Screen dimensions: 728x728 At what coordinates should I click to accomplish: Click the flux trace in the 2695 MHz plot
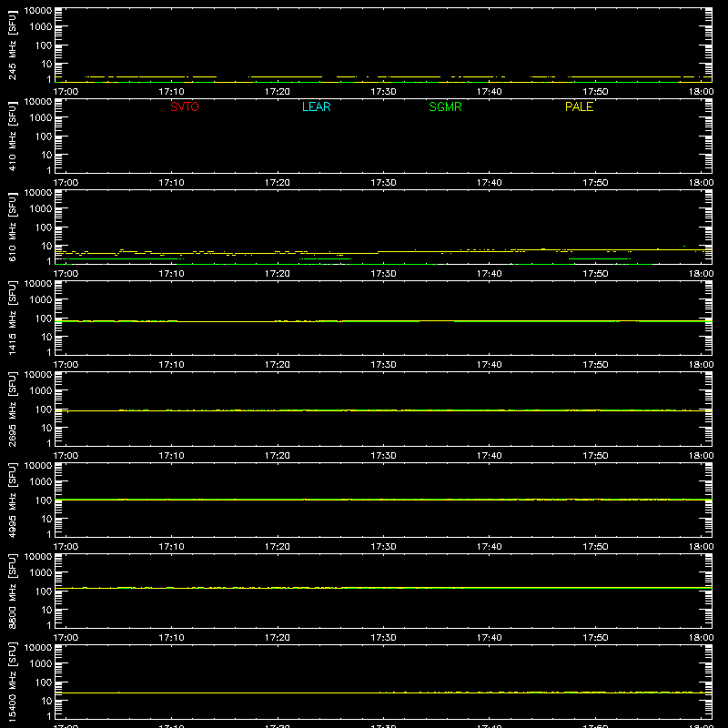(383, 410)
